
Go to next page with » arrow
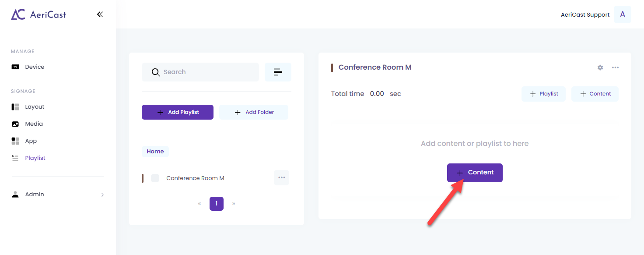234,204
